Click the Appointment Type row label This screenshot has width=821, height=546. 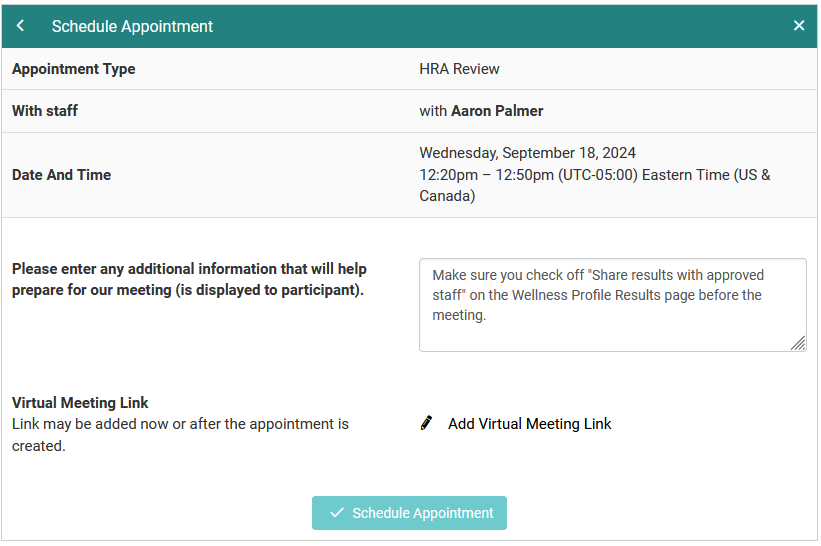(x=73, y=69)
